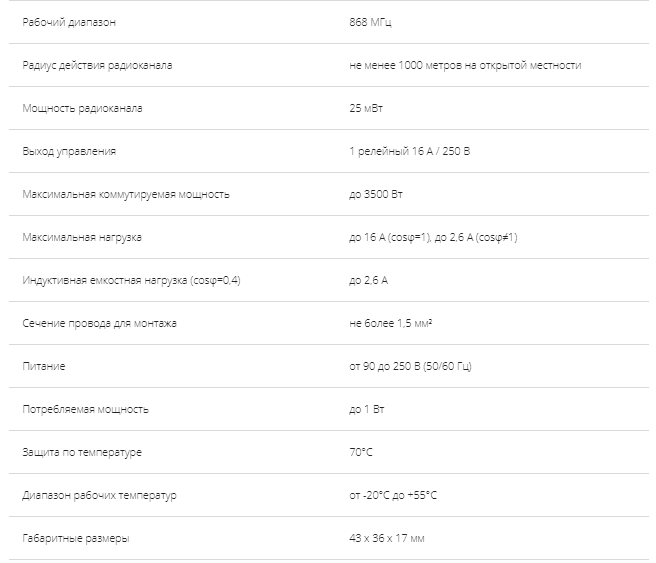656x563 pixels.
Task: Click the 'Максимальная нагрузка' label
Action: coord(82,238)
